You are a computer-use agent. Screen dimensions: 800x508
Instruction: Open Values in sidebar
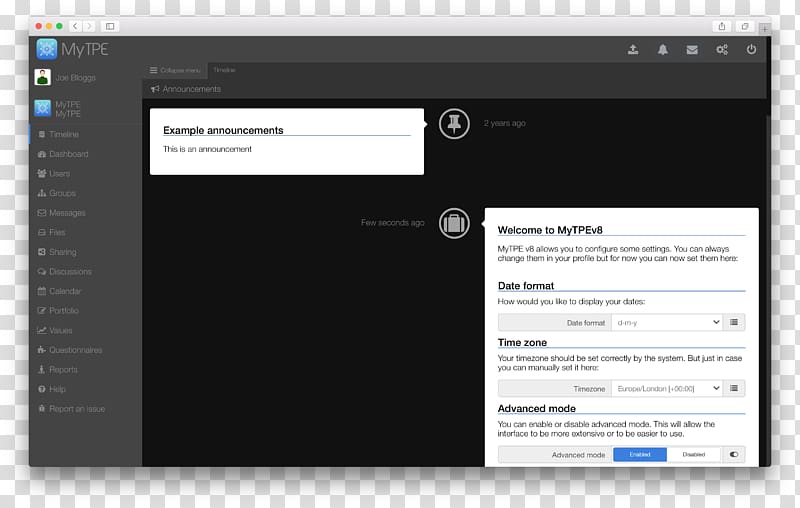[55, 330]
